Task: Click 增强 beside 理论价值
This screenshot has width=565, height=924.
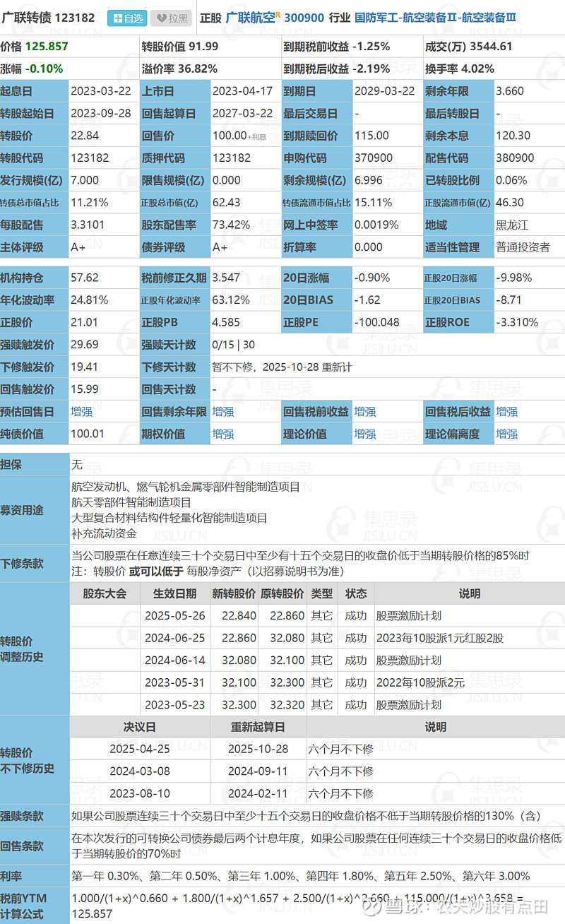Action: click(364, 434)
